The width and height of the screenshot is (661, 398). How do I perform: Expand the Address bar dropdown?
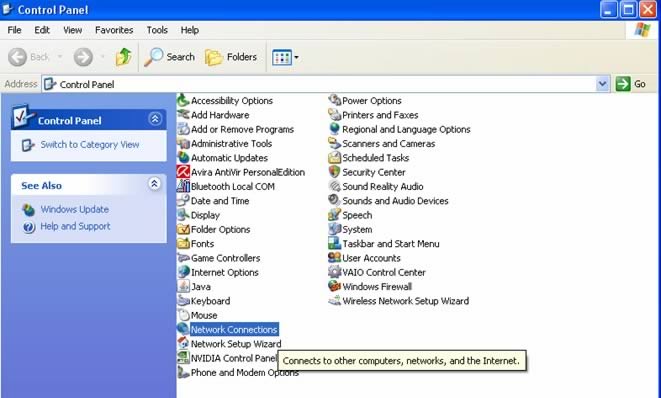602,84
